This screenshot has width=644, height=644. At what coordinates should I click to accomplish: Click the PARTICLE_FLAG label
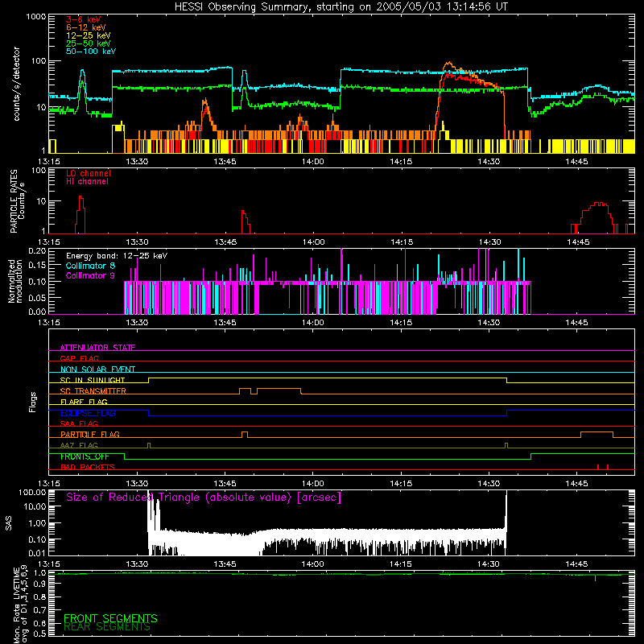[x=90, y=434]
